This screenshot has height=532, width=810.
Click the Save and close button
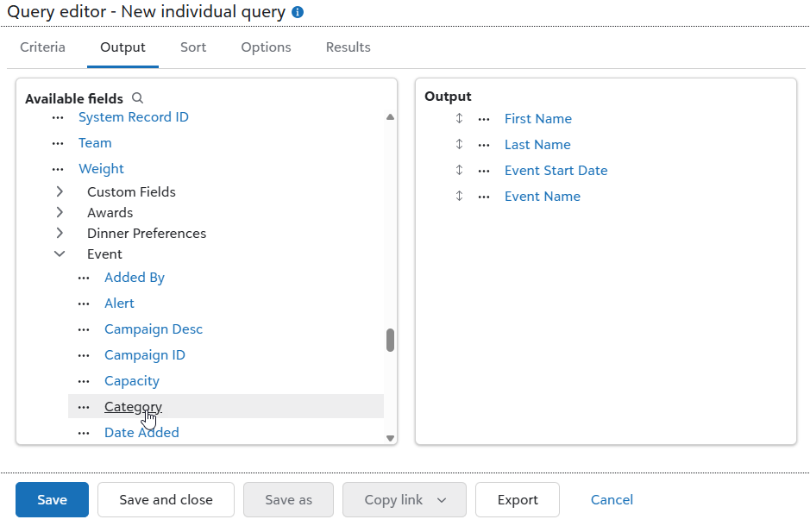click(166, 499)
